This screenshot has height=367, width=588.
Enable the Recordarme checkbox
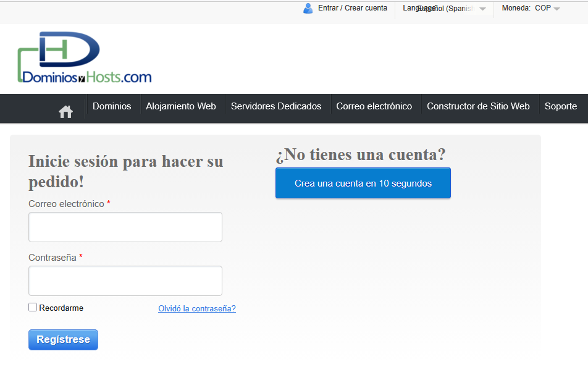33,307
